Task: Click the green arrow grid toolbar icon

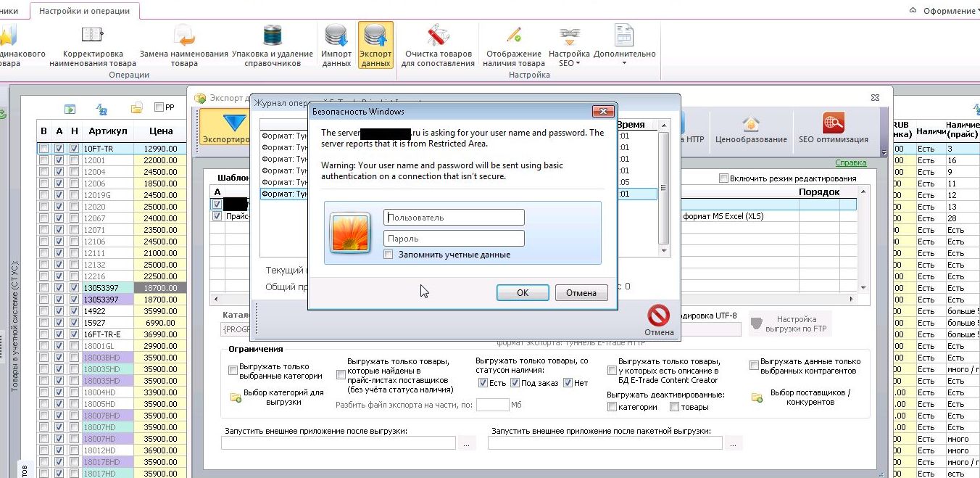Action: click(x=70, y=109)
